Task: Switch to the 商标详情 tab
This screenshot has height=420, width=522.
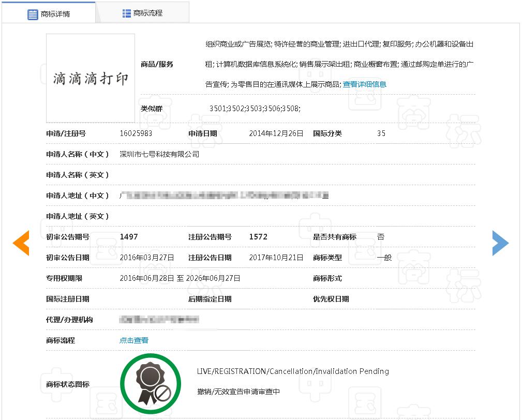Action: (55, 14)
